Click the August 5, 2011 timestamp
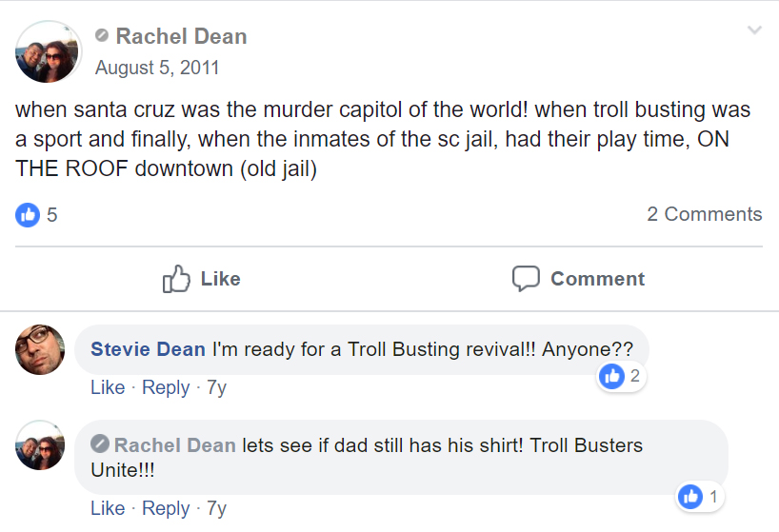 157,68
